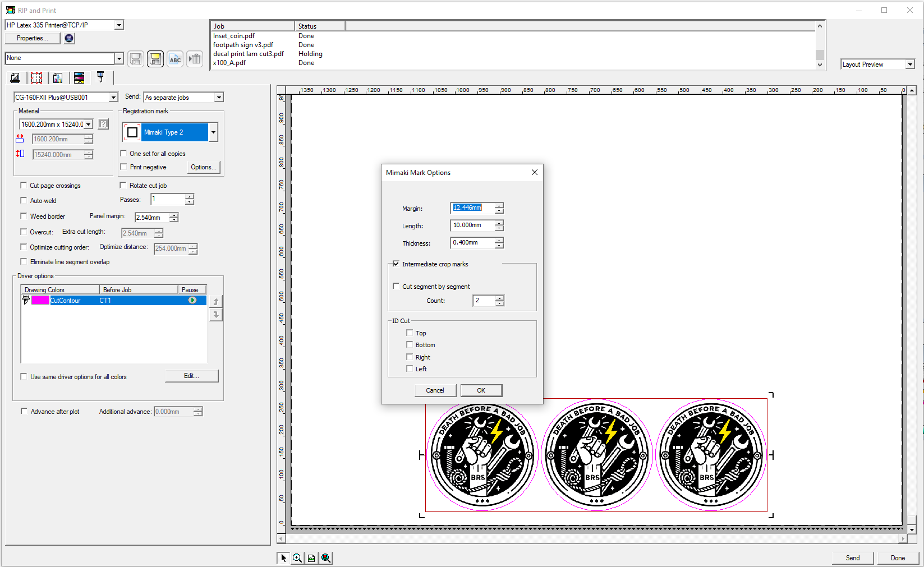This screenshot has height=567, width=924.
Task: Enable the Weed border option
Action: [x=24, y=216]
